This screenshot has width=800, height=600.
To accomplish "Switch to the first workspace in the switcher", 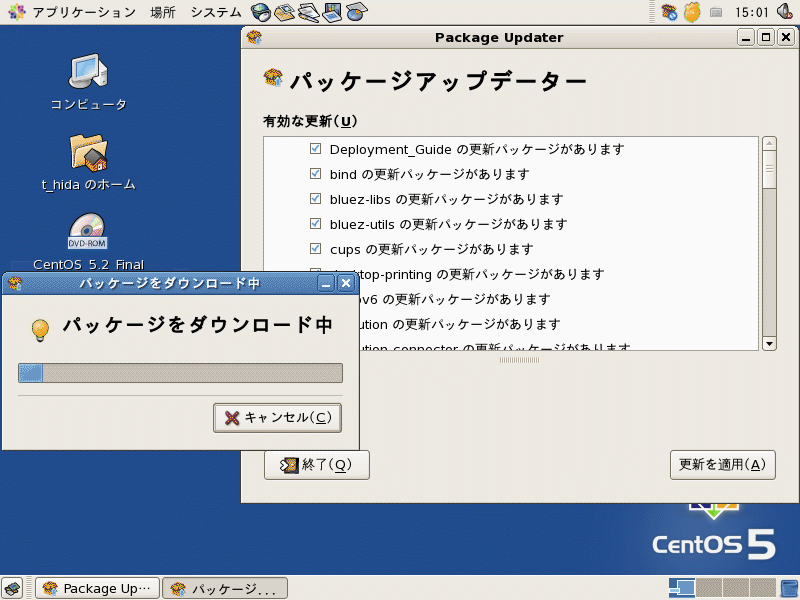I will coord(682,588).
